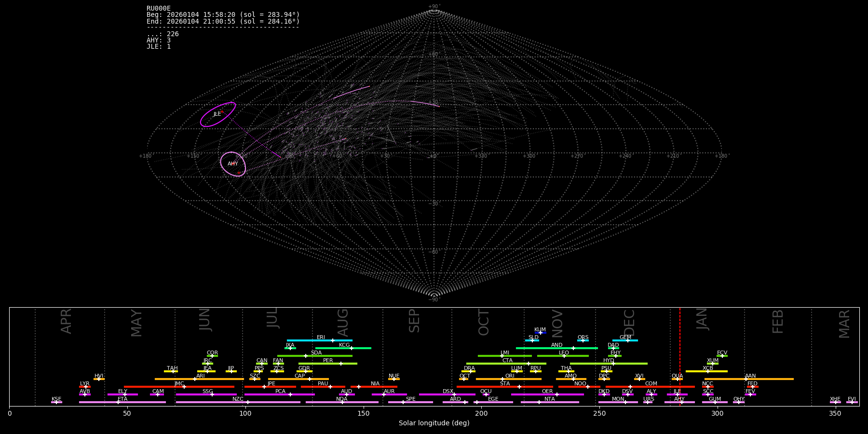Click the URS shower label
This screenshot has height=434, width=868.
pos(649,399)
